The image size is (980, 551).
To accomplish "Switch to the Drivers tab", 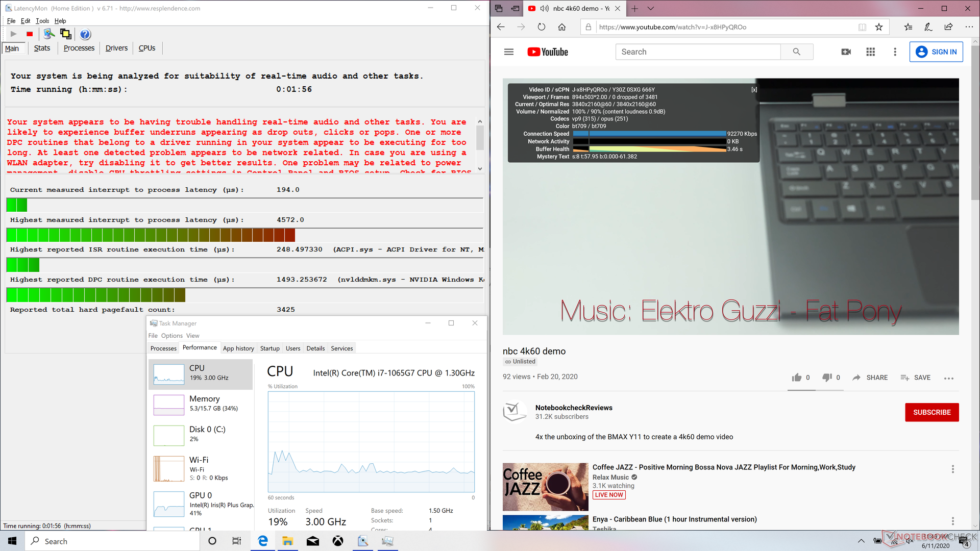I will coord(116,48).
